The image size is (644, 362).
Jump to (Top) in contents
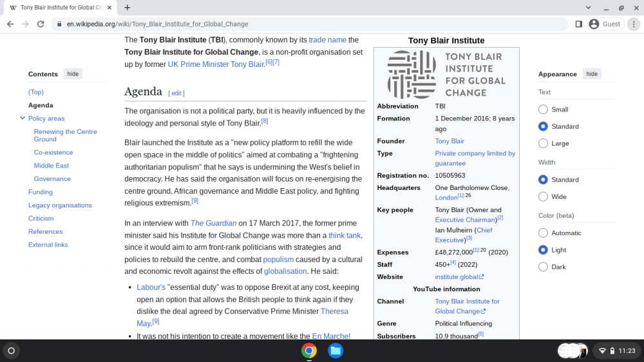(x=35, y=92)
